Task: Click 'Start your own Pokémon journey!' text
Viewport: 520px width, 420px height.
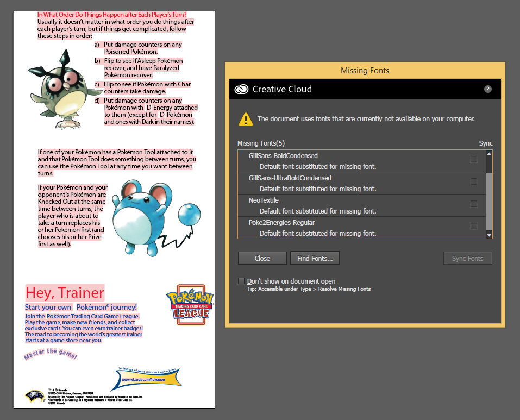Action: 80,308
